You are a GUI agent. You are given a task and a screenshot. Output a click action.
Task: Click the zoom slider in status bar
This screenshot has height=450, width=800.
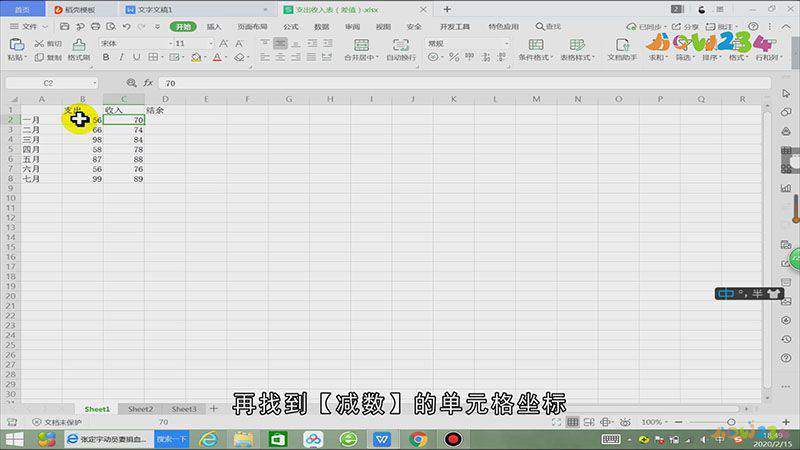pos(732,422)
